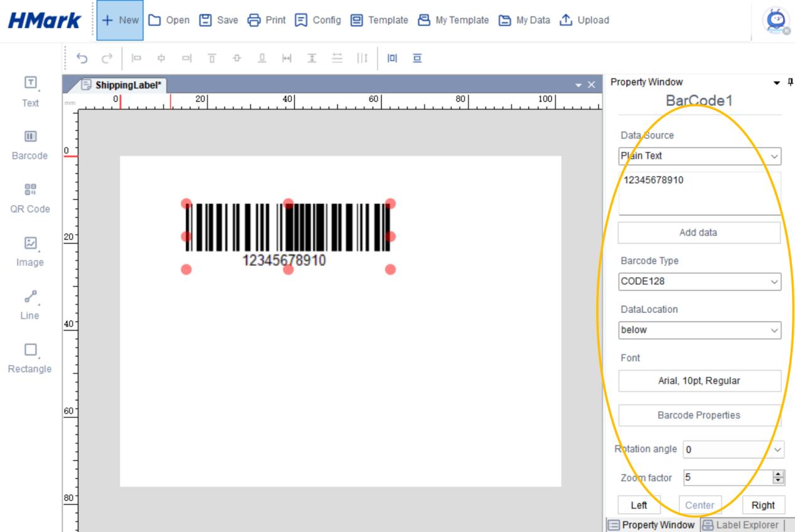This screenshot has width=795, height=532.
Task: Click the Add data button
Action: pos(700,233)
